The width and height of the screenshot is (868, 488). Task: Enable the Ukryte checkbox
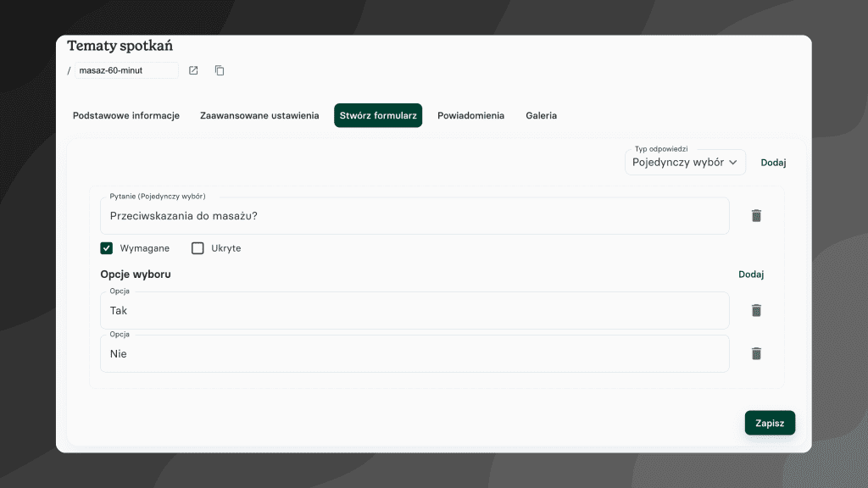[x=198, y=247]
